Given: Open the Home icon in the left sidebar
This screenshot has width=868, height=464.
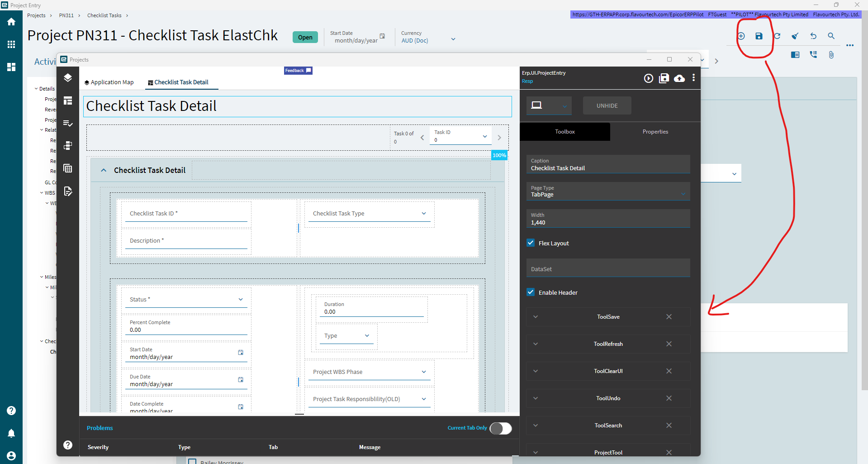Looking at the screenshot, I should tap(11, 22).
